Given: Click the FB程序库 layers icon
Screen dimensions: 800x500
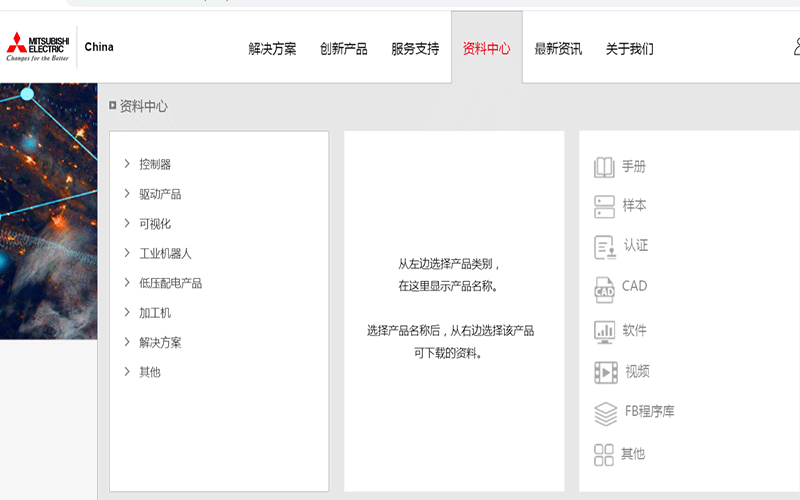Looking at the screenshot, I should pyautogui.click(x=605, y=412).
